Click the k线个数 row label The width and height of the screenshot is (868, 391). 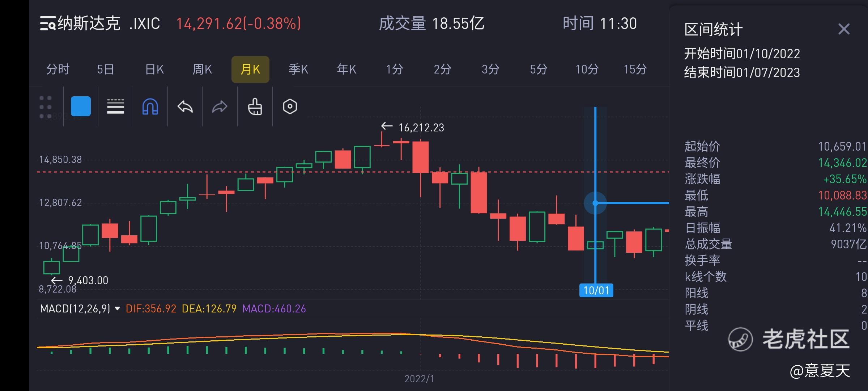(706, 277)
